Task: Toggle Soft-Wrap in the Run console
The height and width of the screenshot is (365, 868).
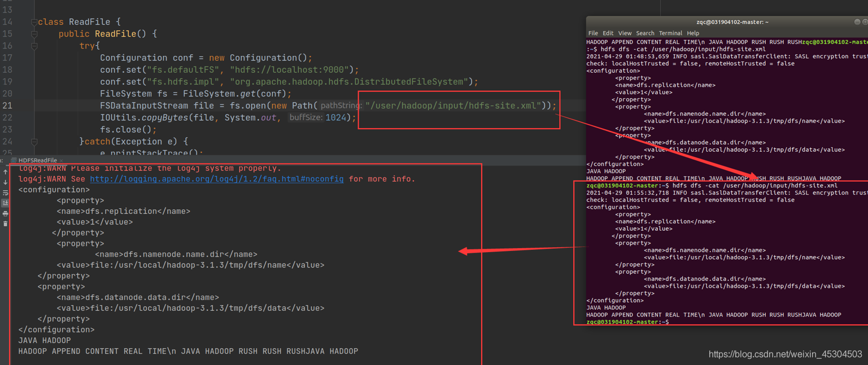Action: click(5, 193)
